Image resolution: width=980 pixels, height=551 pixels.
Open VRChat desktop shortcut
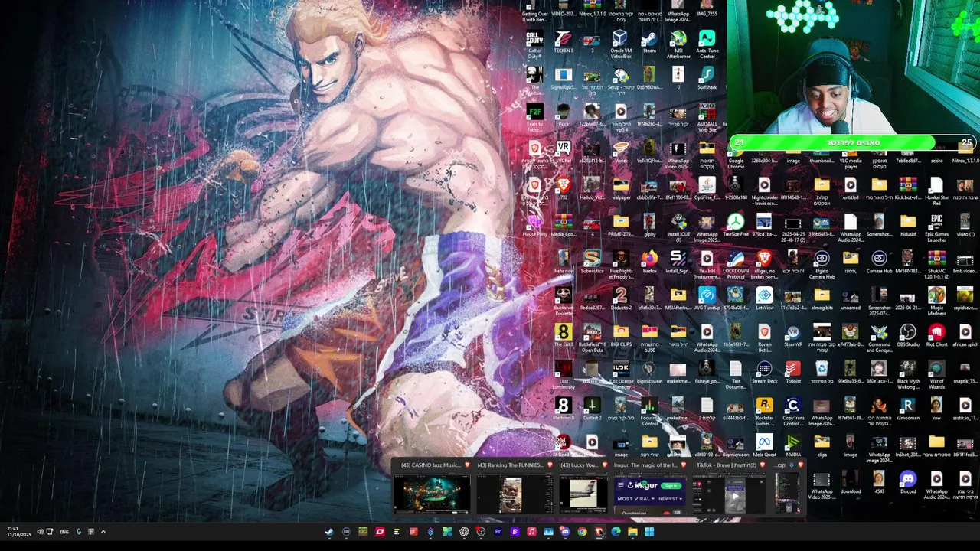(563, 152)
